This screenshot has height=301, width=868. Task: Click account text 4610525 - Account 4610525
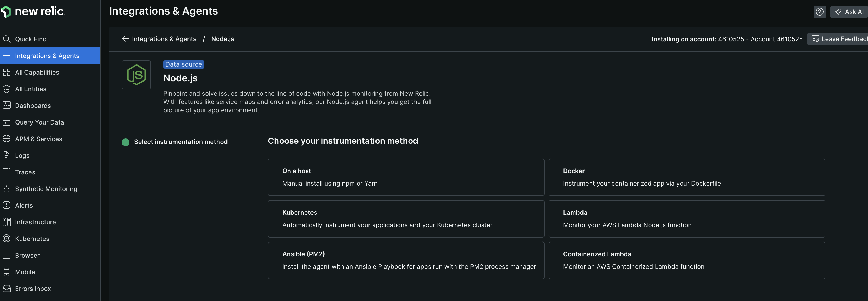(760, 39)
